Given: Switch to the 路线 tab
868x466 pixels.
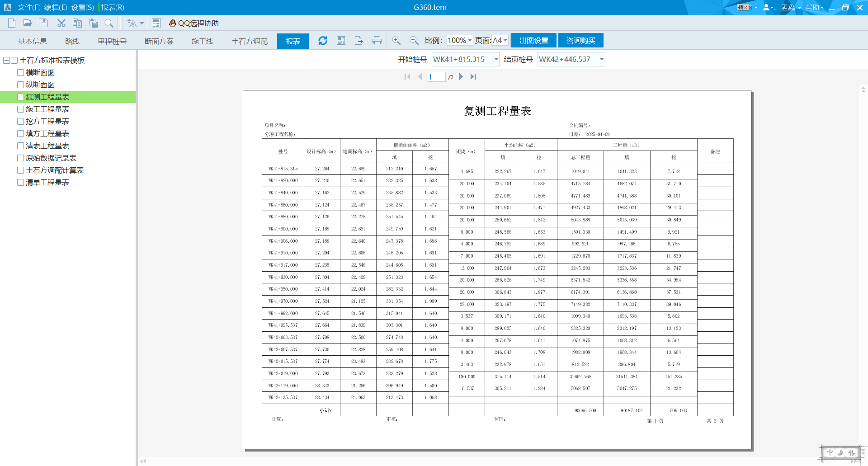Looking at the screenshot, I should [72, 41].
